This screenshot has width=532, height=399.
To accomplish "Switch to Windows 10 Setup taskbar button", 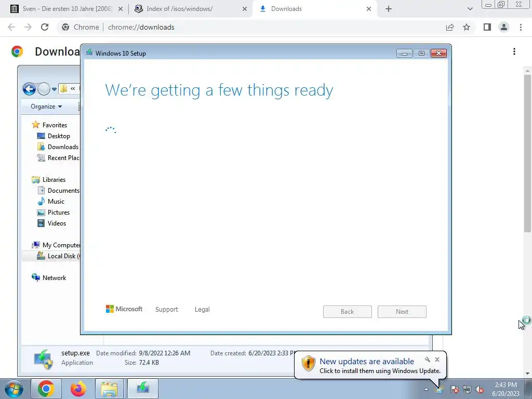I will [142, 389].
